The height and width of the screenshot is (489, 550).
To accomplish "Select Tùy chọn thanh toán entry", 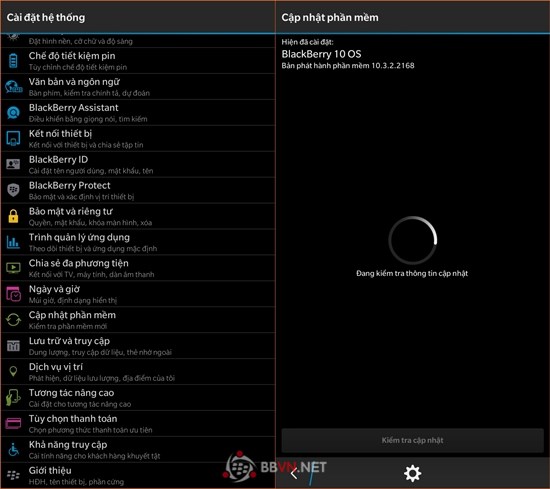I will [138, 424].
